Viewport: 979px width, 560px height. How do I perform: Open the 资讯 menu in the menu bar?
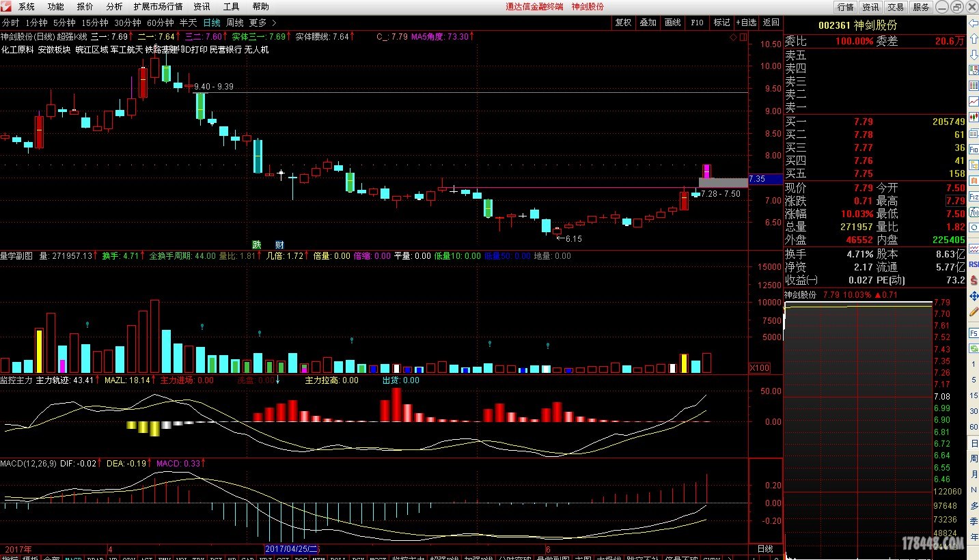[x=202, y=7]
